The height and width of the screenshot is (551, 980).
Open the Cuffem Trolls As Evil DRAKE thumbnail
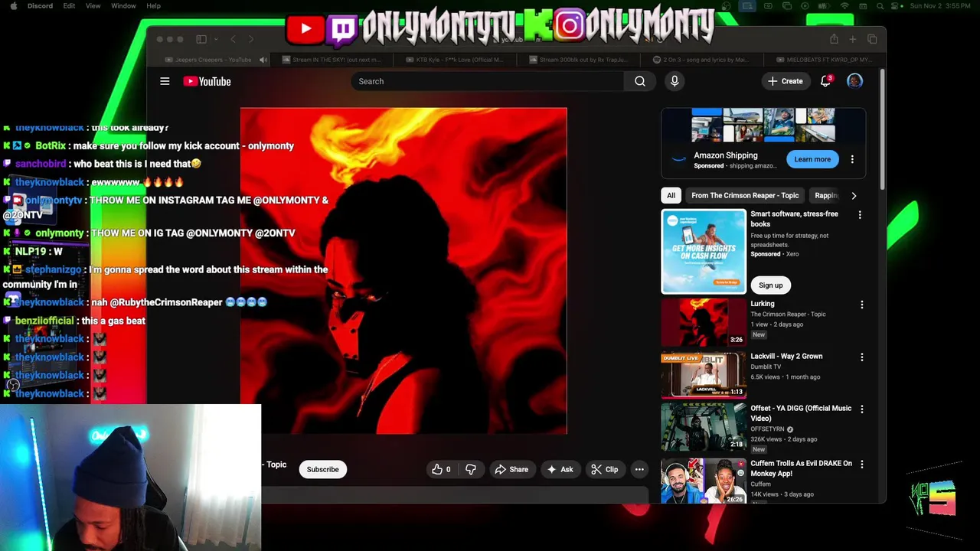[704, 481]
